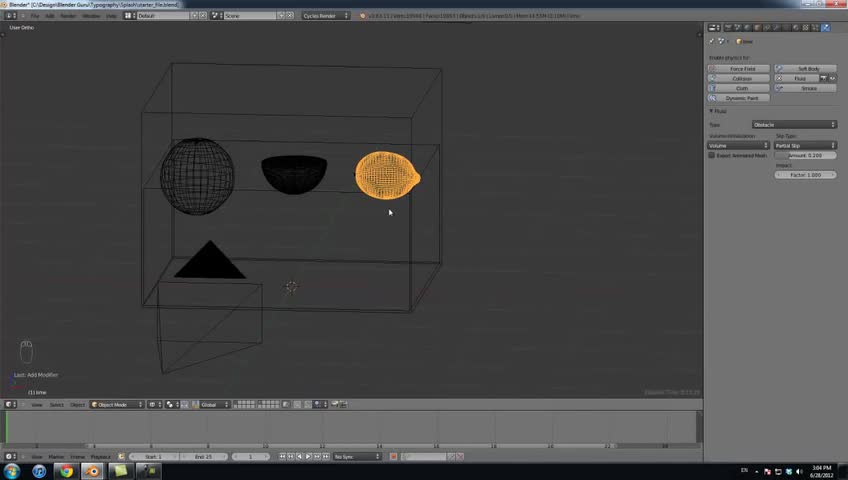The width and height of the screenshot is (848, 480).
Task: Adjust the slip Amount slider
Action: pyautogui.click(x=805, y=155)
